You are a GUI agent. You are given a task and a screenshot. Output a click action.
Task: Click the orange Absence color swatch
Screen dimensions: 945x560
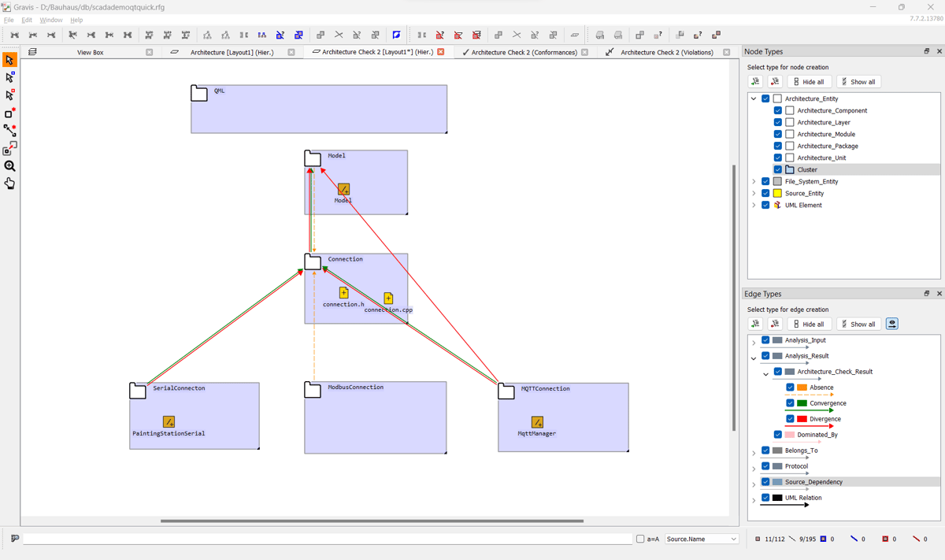(802, 388)
